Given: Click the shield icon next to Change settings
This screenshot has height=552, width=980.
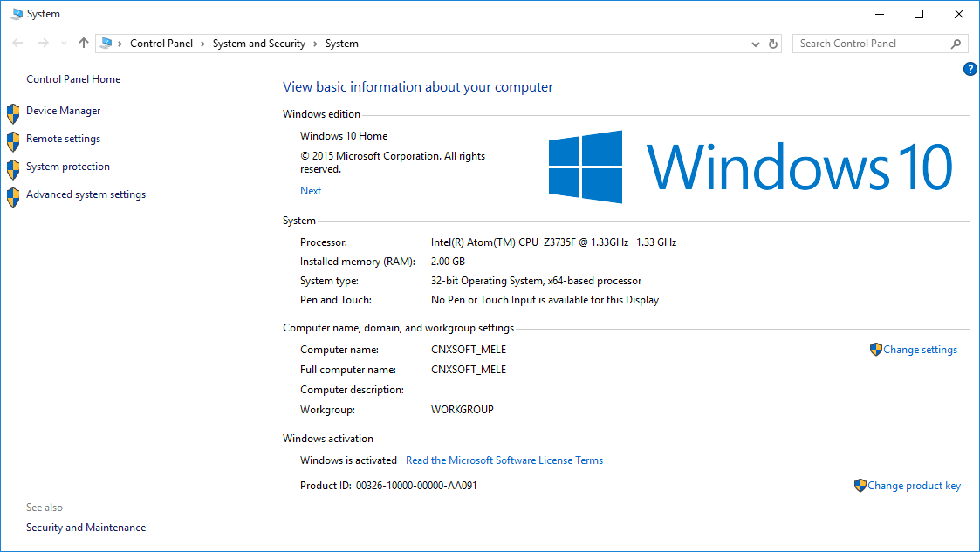Looking at the screenshot, I should tap(875, 350).
